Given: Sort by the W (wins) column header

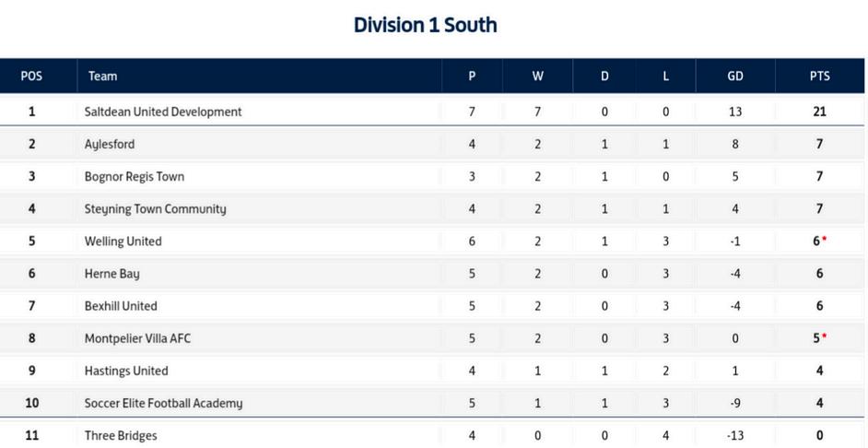Looking at the screenshot, I should click(x=538, y=77).
